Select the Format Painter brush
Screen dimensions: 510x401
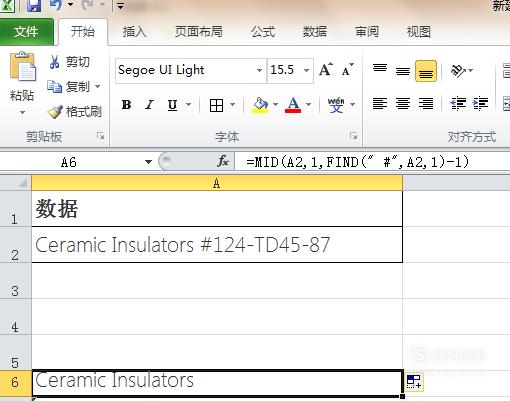pos(55,112)
